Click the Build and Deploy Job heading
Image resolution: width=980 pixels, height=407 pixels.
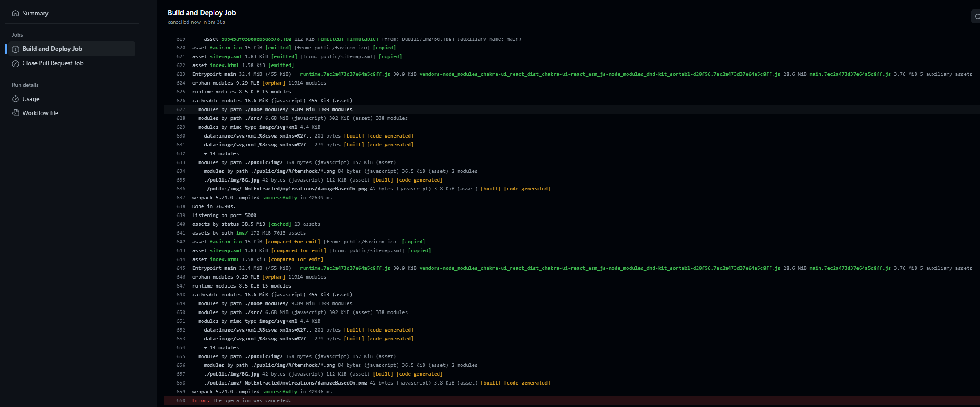point(202,12)
